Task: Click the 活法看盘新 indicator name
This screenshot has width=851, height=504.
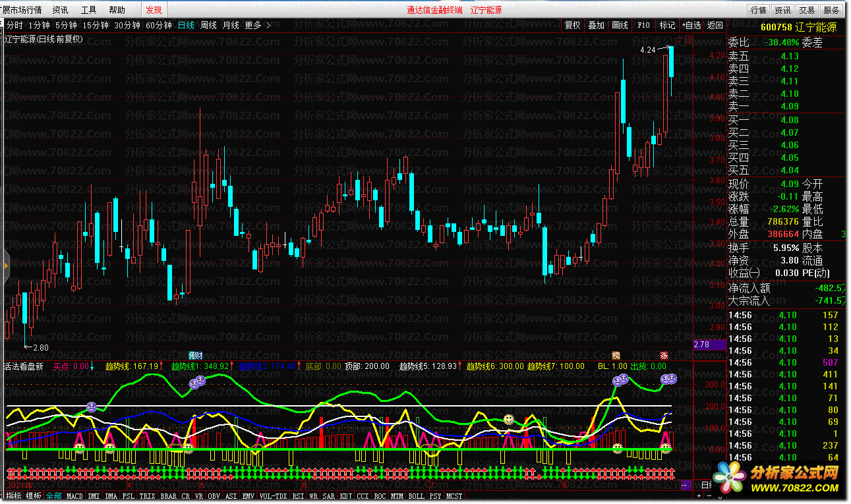Action: 24,366
